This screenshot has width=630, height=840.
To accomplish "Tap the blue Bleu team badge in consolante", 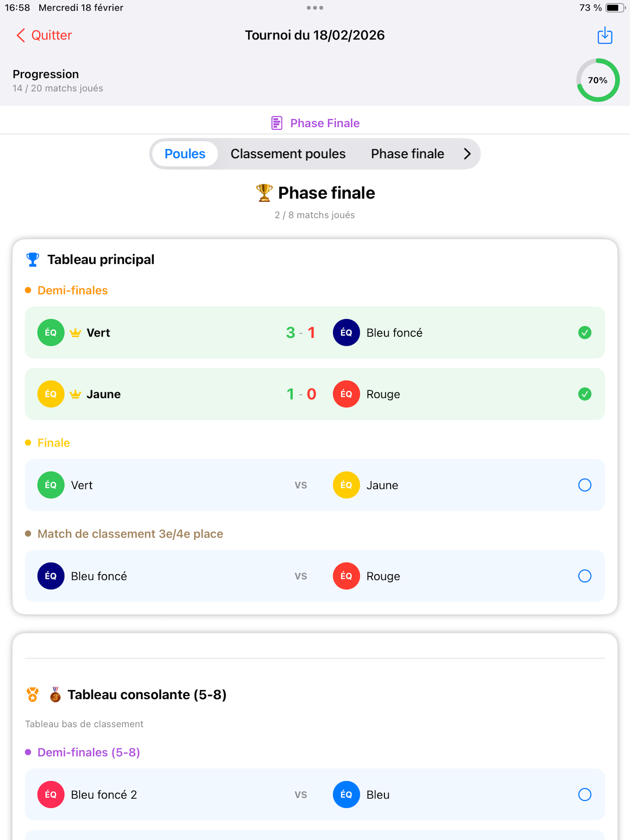I will point(346,795).
